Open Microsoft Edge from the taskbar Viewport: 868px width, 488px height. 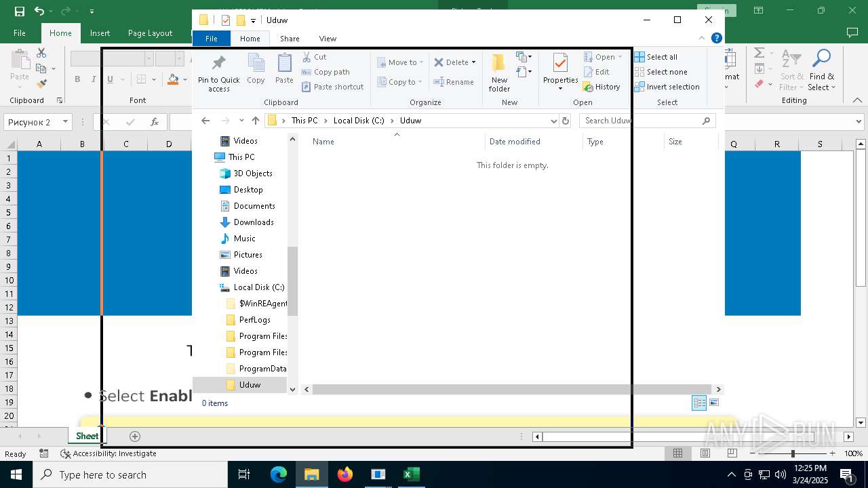[279, 474]
